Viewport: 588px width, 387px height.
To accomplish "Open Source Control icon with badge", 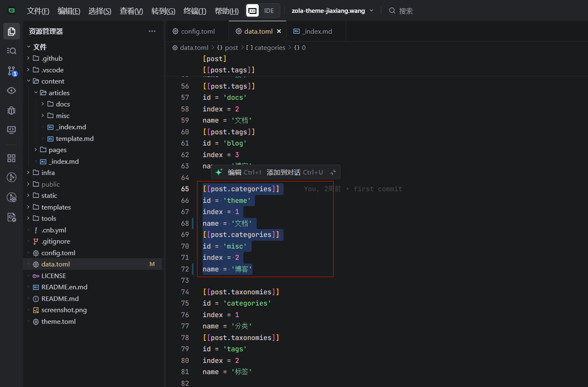I will (12, 71).
